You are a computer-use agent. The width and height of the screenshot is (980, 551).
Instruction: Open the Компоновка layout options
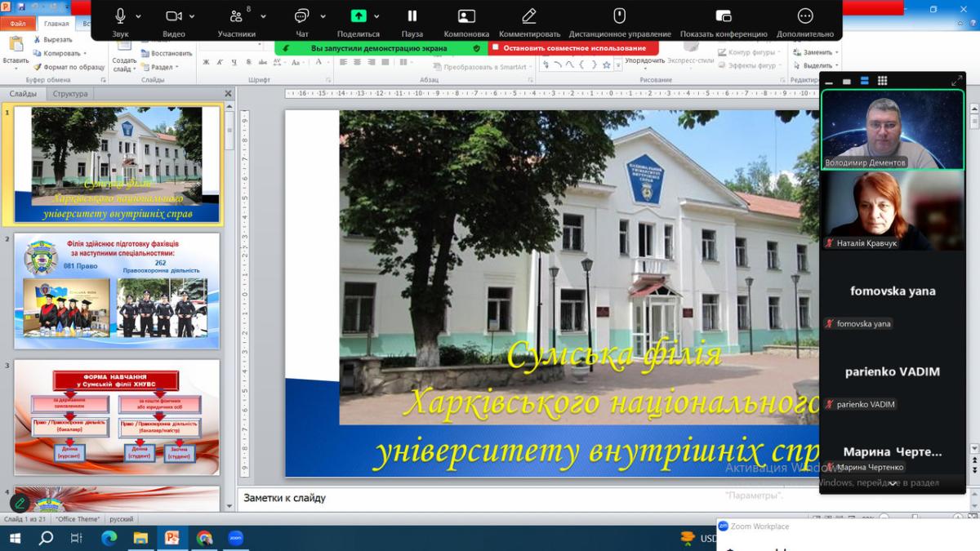466,21
